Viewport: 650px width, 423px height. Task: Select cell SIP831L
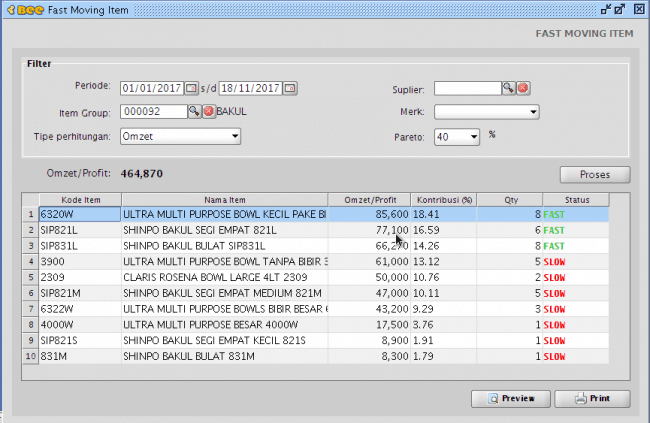[80, 246]
